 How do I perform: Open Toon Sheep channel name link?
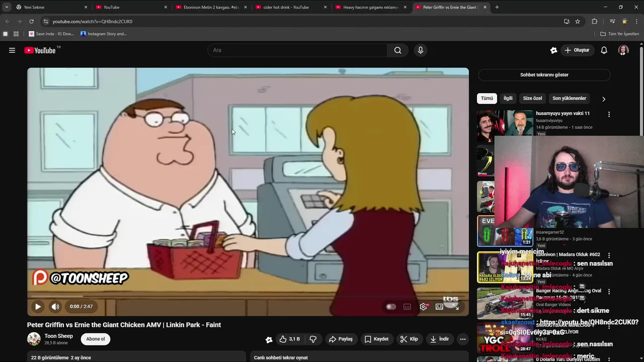click(x=58, y=336)
